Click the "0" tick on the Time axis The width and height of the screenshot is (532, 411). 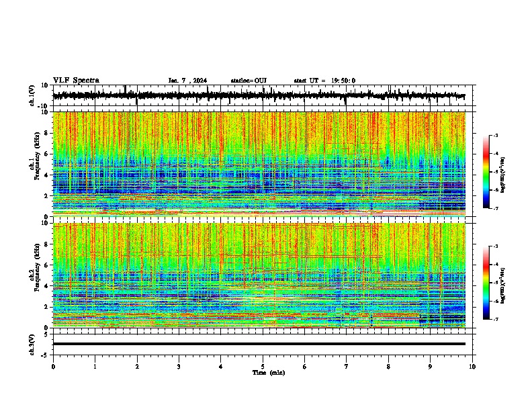click(53, 367)
